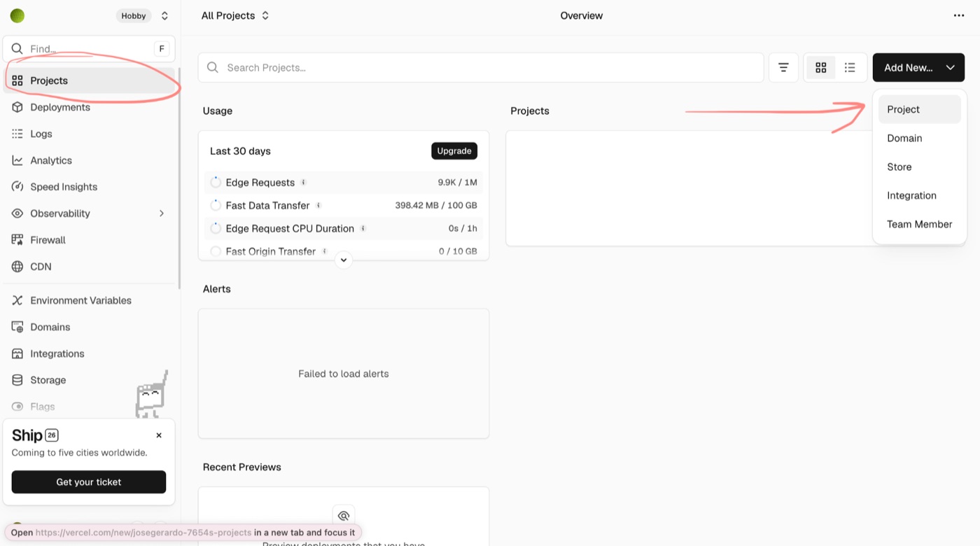The image size is (980, 546).
Task: Choose Team Member from Add New menu
Action: click(x=920, y=224)
